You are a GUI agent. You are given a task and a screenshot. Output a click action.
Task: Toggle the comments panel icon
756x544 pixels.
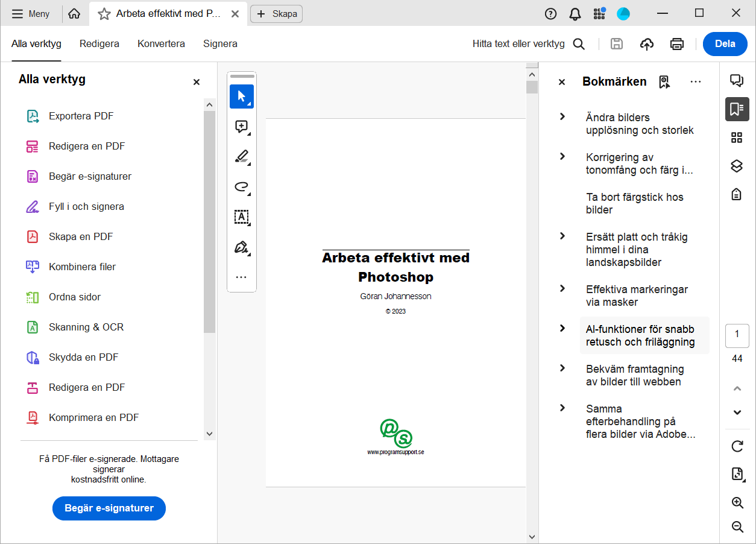(x=737, y=81)
